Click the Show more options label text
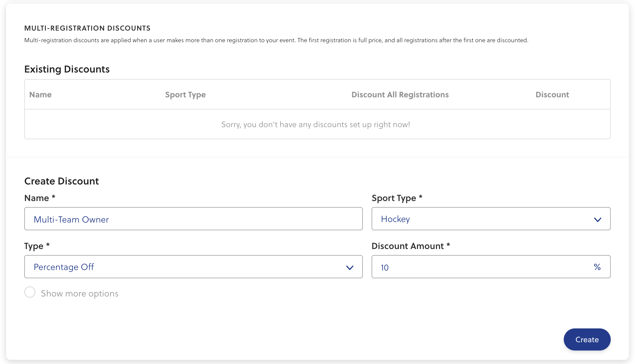 (80, 293)
